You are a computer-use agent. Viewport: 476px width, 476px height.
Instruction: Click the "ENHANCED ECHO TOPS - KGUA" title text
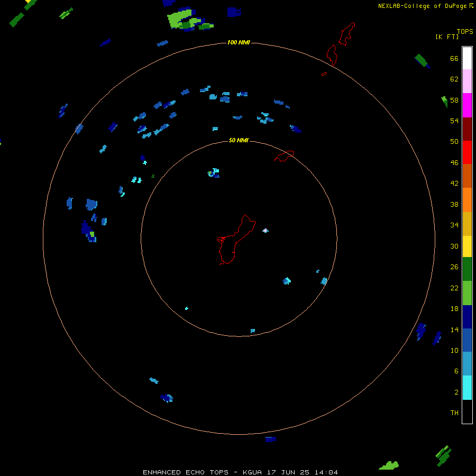tap(202, 472)
